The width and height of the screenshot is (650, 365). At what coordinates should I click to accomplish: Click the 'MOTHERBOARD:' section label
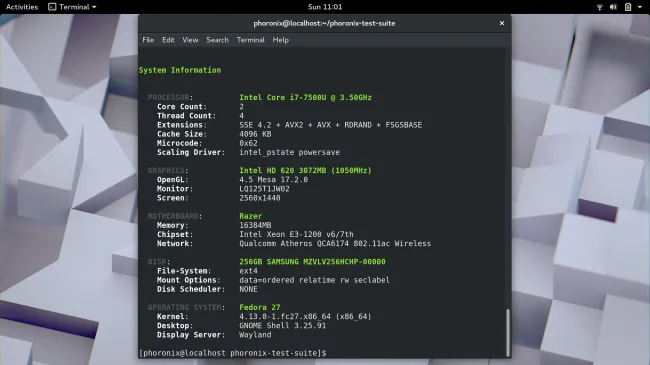(x=175, y=216)
